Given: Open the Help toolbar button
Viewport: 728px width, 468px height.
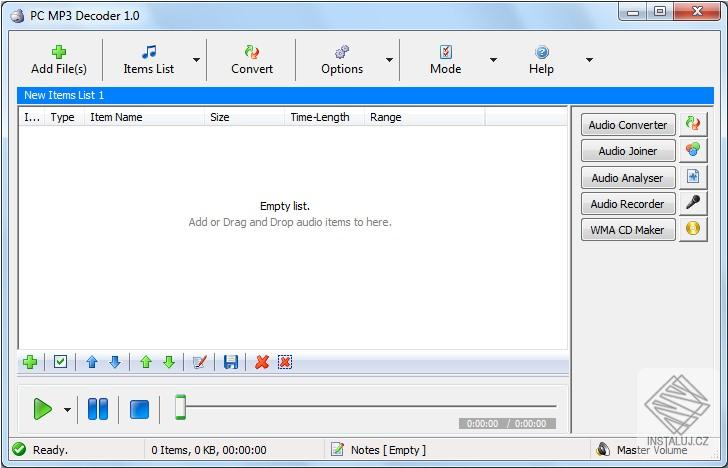Looking at the screenshot, I should [541, 60].
